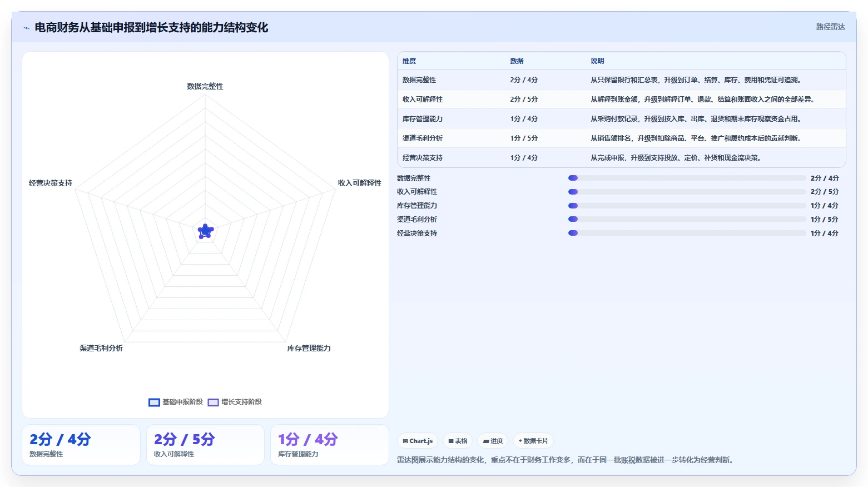Image resolution: width=868 pixels, height=487 pixels.
Task: Open the 库存管理能力 1分 / 4分 stat card
Action: (x=329, y=445)
